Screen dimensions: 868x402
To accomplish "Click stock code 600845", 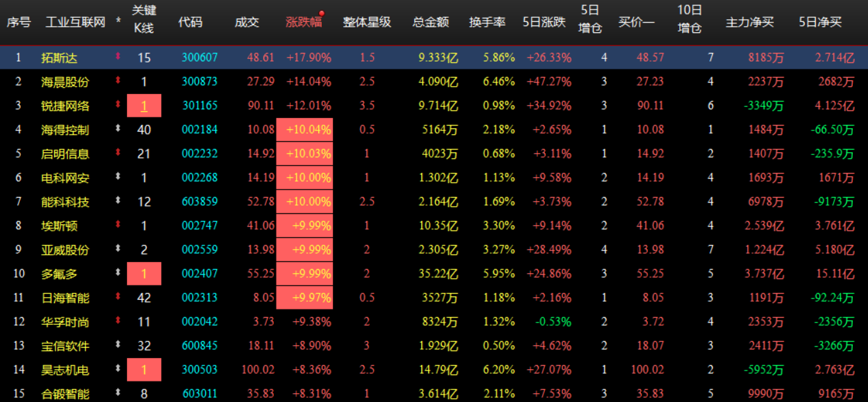I will tap(200, 346).
